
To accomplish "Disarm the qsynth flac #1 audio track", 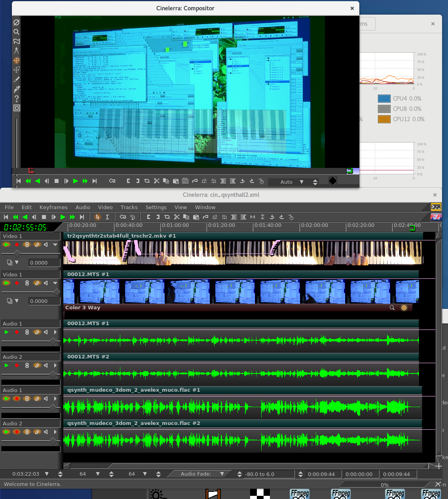I will [17, 399].
